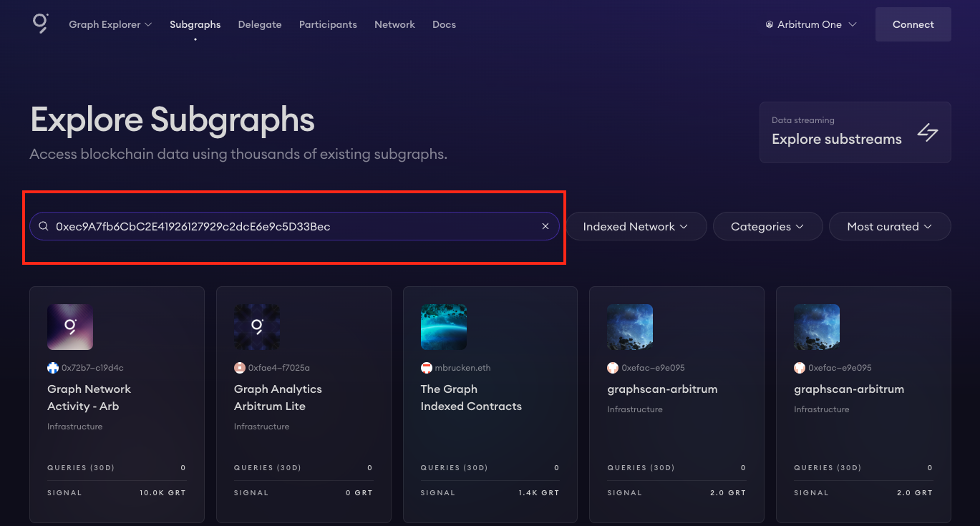Image resolution: width=980 pixels, height=526 pixels.
Task: Click the search magnifier icon
Action: [43, 226]
